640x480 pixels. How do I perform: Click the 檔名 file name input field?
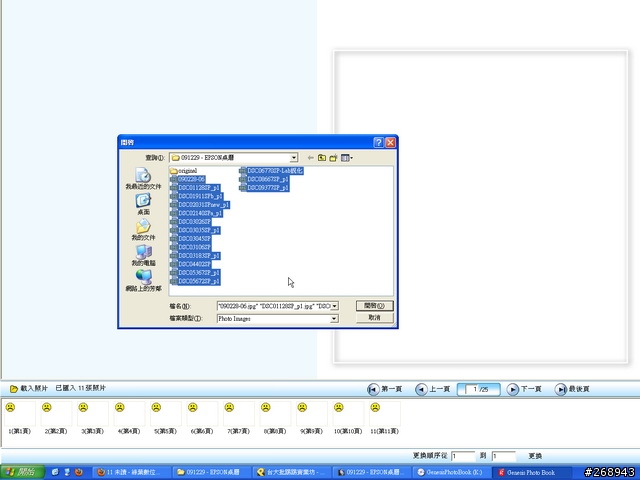(x=273, y=306)
